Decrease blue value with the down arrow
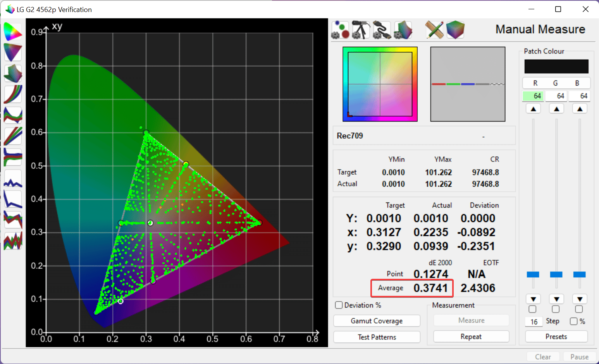This screenshot has width=599, height=364. [580, 299]
